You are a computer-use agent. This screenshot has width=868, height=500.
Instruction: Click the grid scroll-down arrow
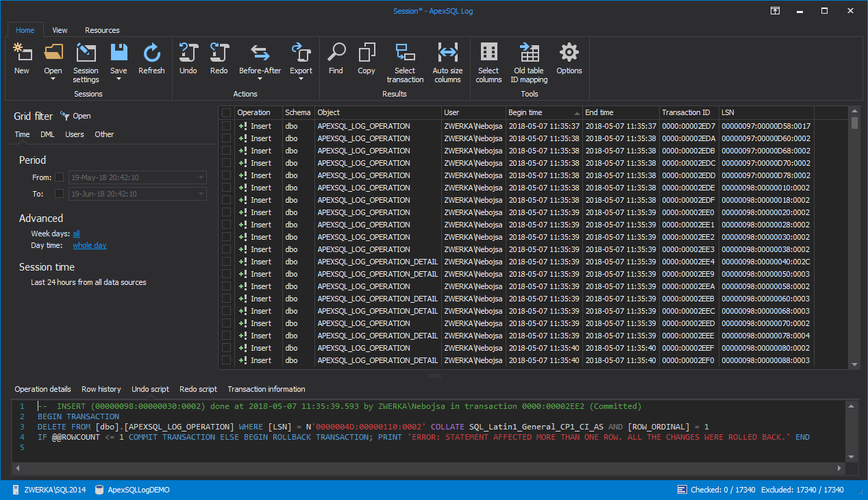click(854, 364)
